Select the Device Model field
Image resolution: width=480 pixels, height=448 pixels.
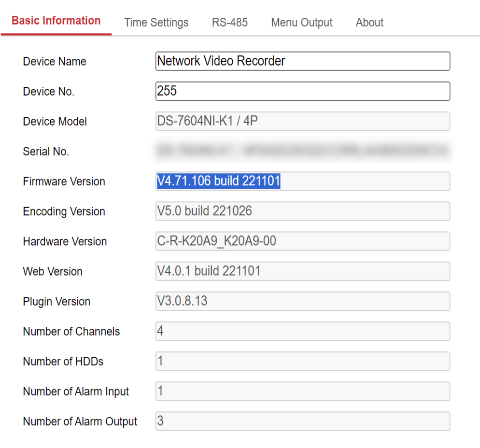pyautogui.click(x=302, y=121)
